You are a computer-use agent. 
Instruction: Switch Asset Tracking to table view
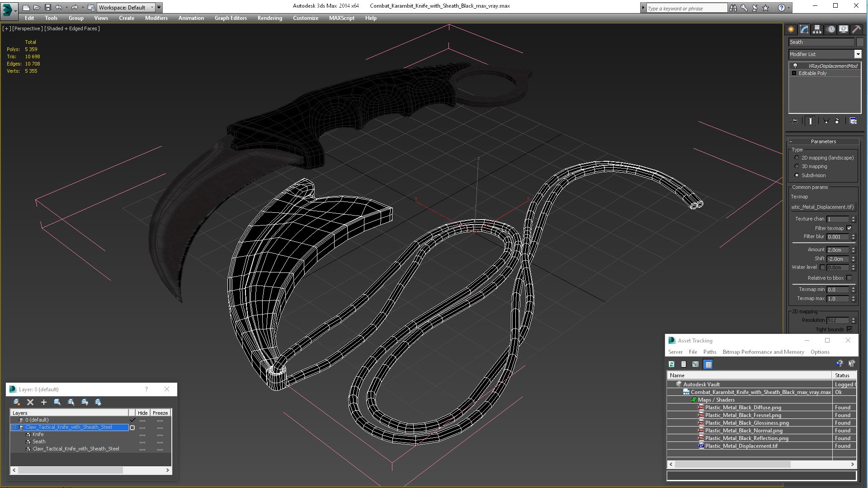pyautogui.click(x=708, y=364)
